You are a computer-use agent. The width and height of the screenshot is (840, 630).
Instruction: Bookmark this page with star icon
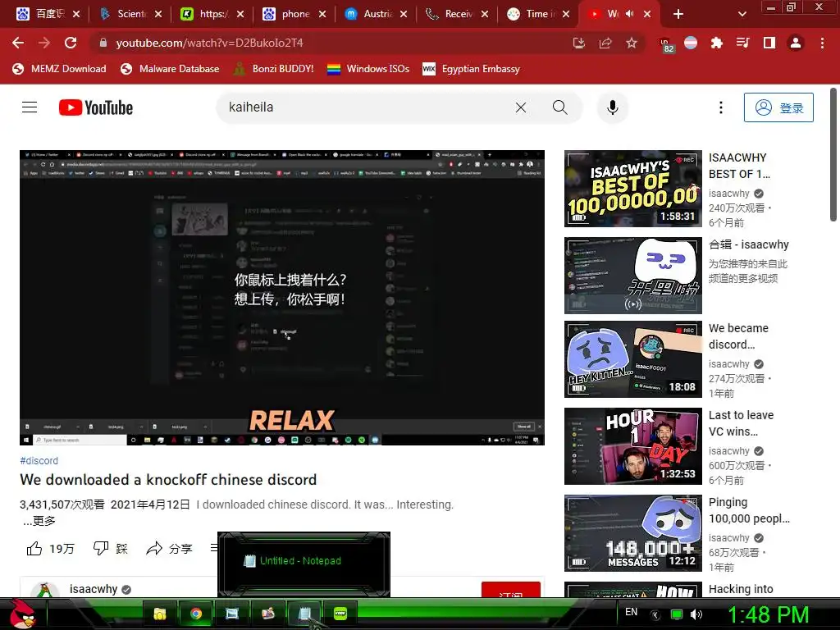point(632,43)
